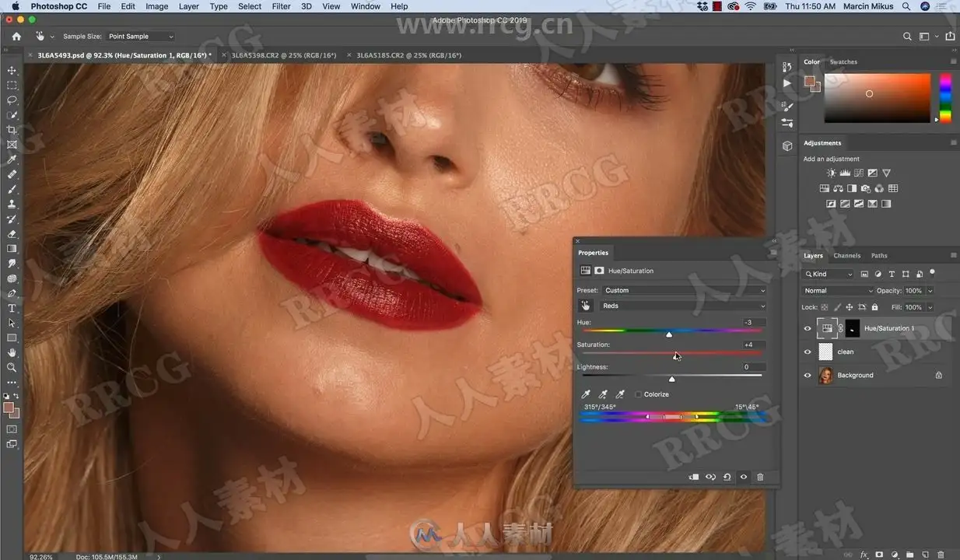Add a Levels adjustment
Image resolution: width=960 pixels, height=560 pixels.
tap(845, 173)
